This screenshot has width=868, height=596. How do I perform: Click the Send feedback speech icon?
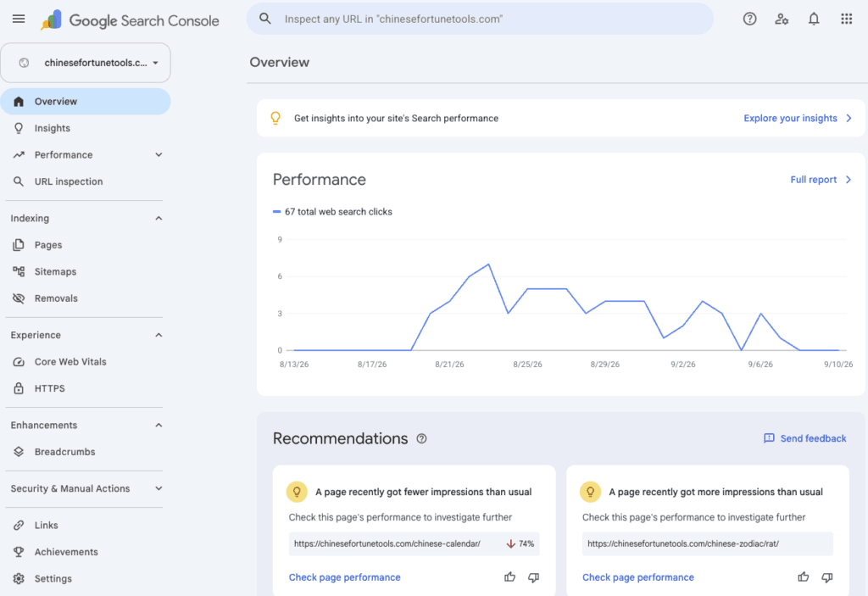[x=769, y=438]
